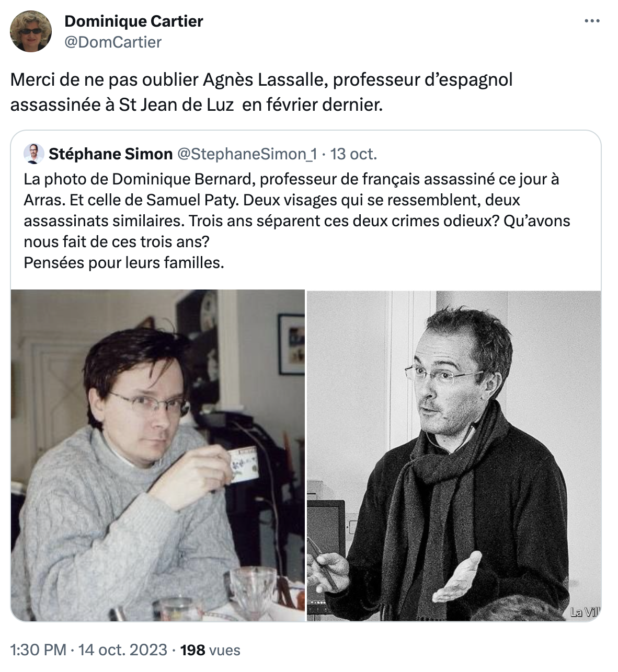618x672 pixels.
Task: Click the 'Arras. Et celle de Samuel Paty' line
Action: tap(272, 200)
